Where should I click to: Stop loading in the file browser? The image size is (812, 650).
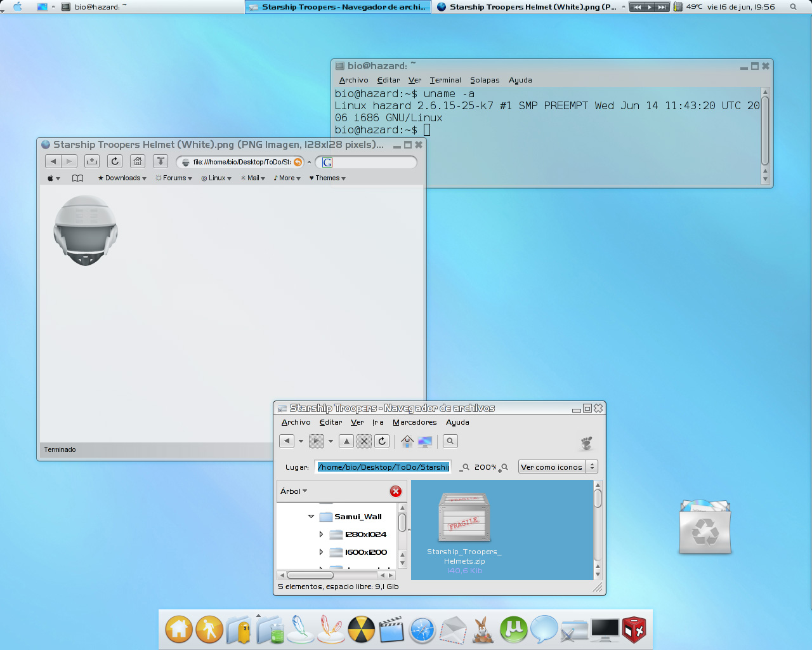click(364, 441)
